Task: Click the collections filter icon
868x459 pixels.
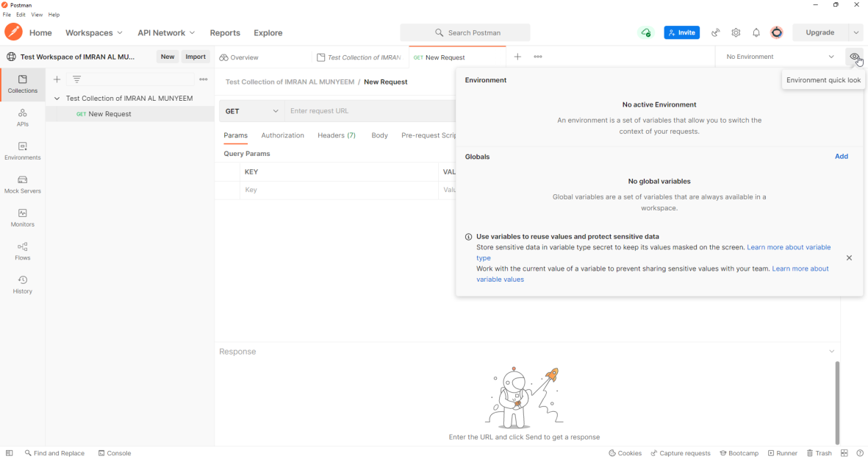Action: click(77, 79)
